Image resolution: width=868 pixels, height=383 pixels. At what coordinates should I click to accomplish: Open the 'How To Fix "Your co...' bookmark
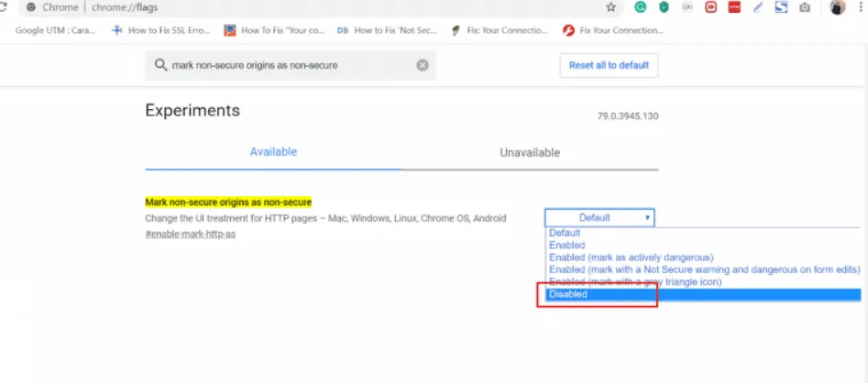(275, 30)
